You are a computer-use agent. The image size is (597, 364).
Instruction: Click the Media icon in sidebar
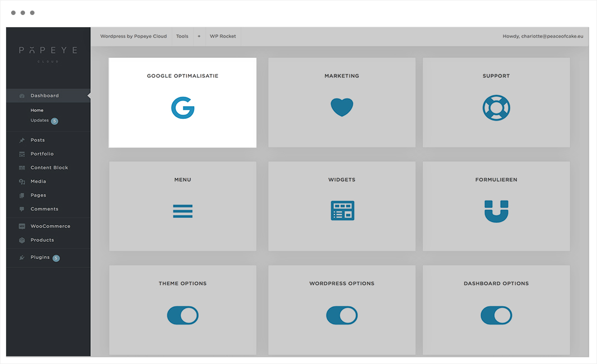click(x=22, y=182)
